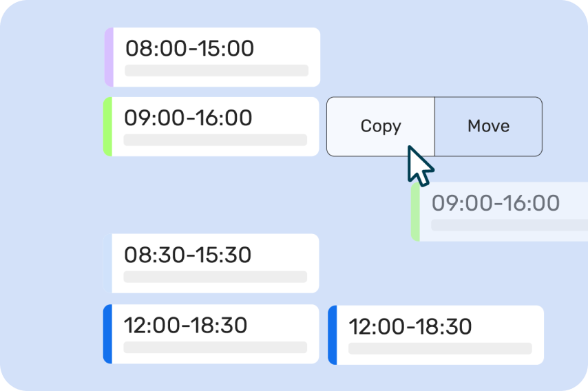Click gray bar in 12:00-18:30 card under Move
The height and width of the screenshot is (391, 588).
point(440,348)
